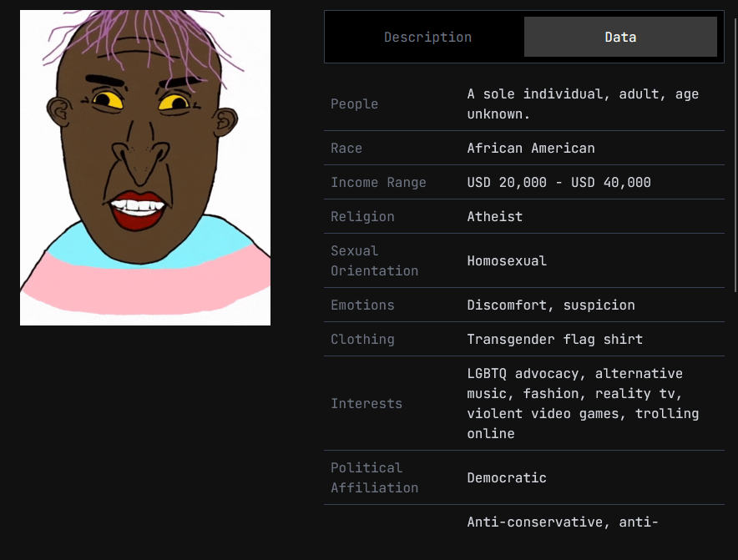This screenshot has width=738, height=560.
Task: Select the Democratic value text
Action: [507, 478]
